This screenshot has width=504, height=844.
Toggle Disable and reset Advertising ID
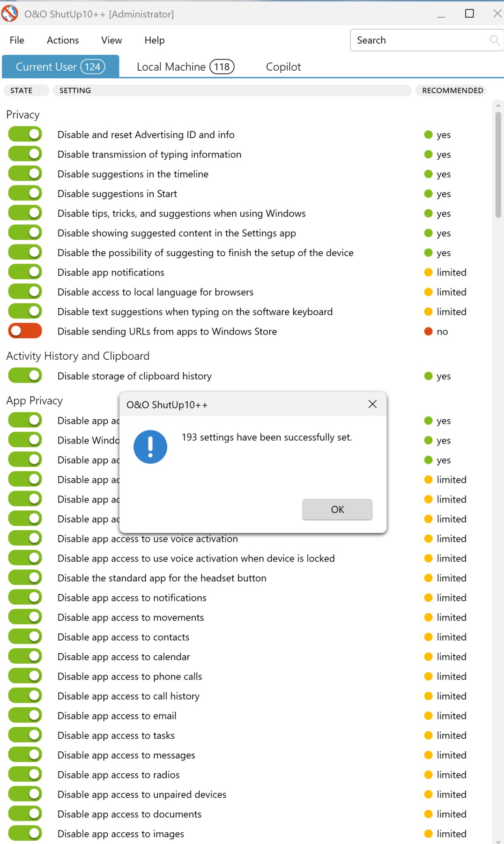point(25,134)
